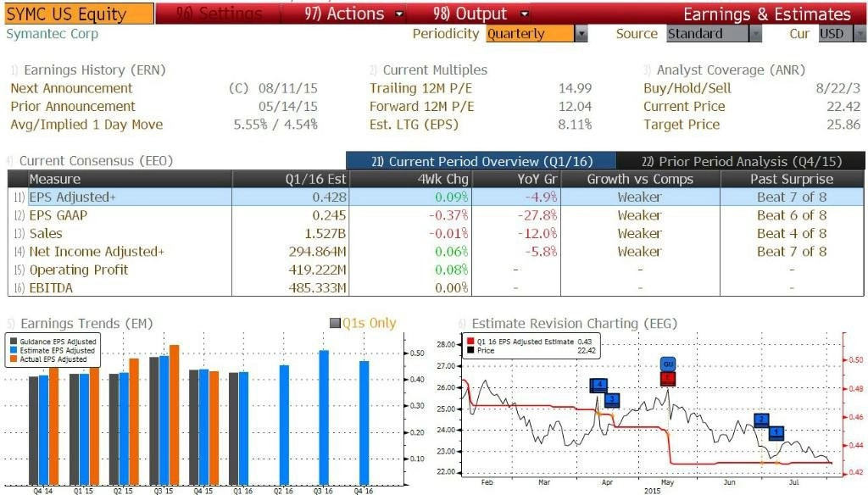Click the Past Surprise column header
The height and width of the screenshot is (495, 868).
(x=792, y=179)
